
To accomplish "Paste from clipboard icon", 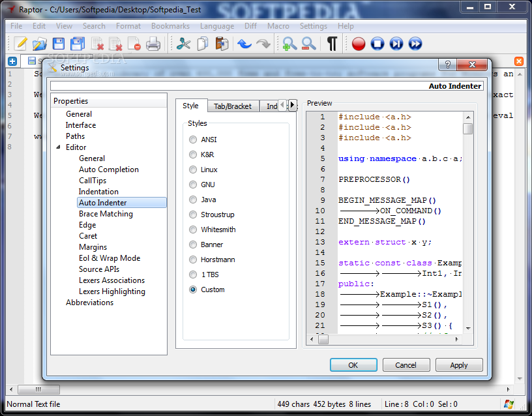I will click(x=222, y=44).
